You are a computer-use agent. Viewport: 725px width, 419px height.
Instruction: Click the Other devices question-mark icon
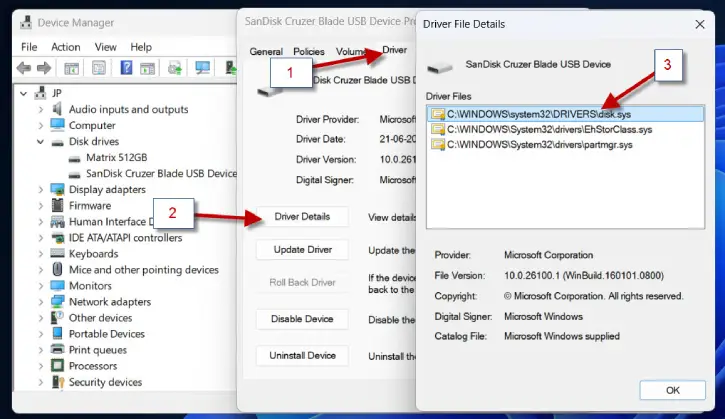tap(57, 318)
